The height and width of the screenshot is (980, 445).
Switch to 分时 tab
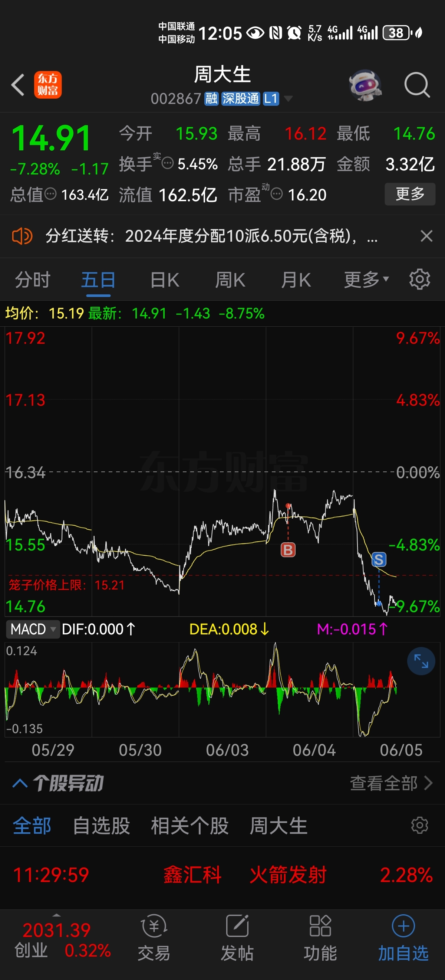[x=33, y=280]
